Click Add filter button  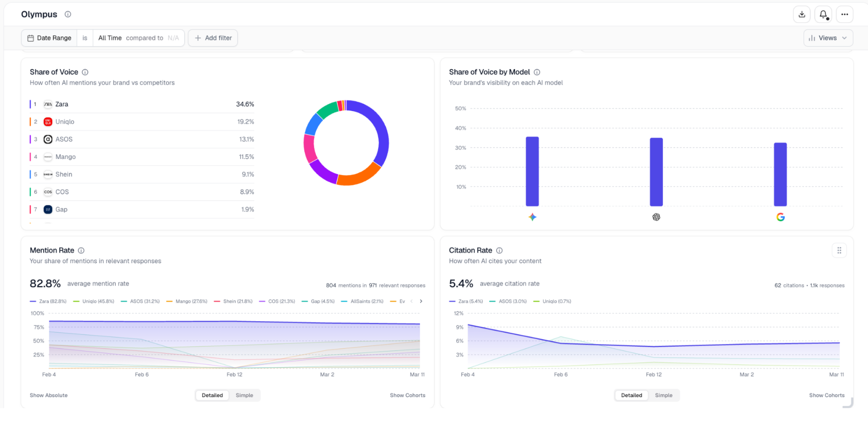click(213, 38)
